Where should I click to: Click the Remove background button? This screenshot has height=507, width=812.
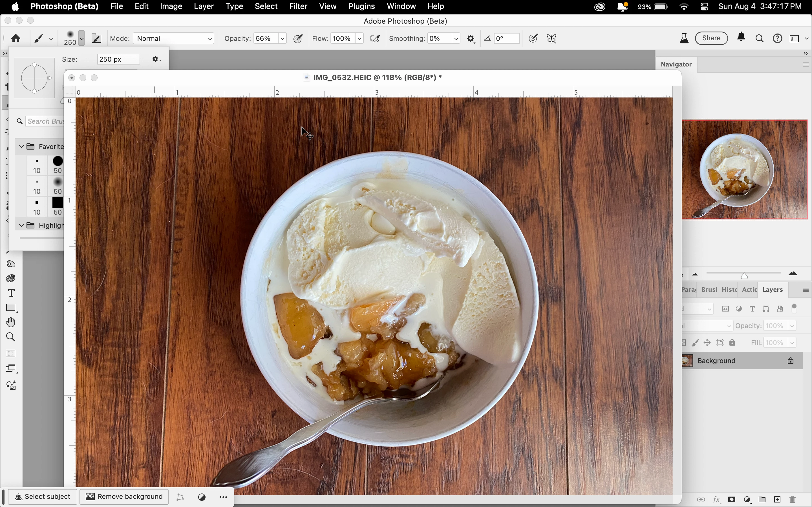[x=124, y=497]
